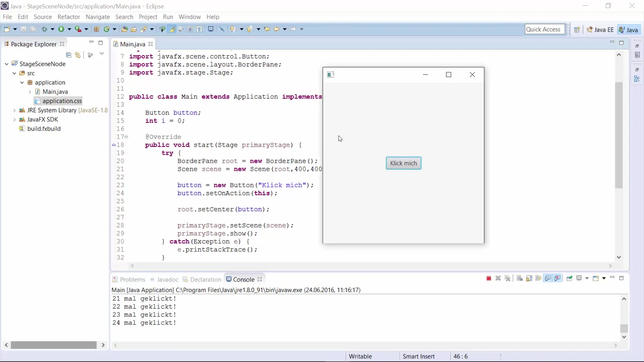Collapse the application package node

coord(22,82)
